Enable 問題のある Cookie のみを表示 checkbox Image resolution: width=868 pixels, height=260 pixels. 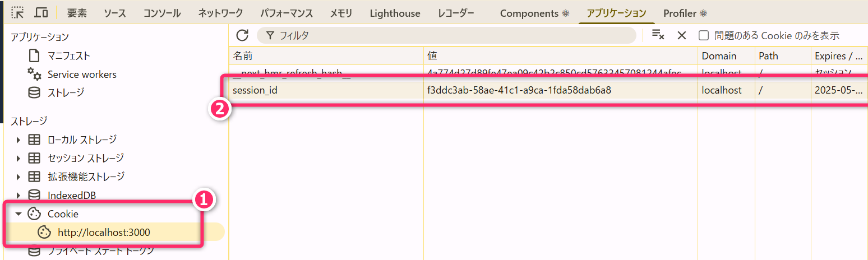pos(704,35)
